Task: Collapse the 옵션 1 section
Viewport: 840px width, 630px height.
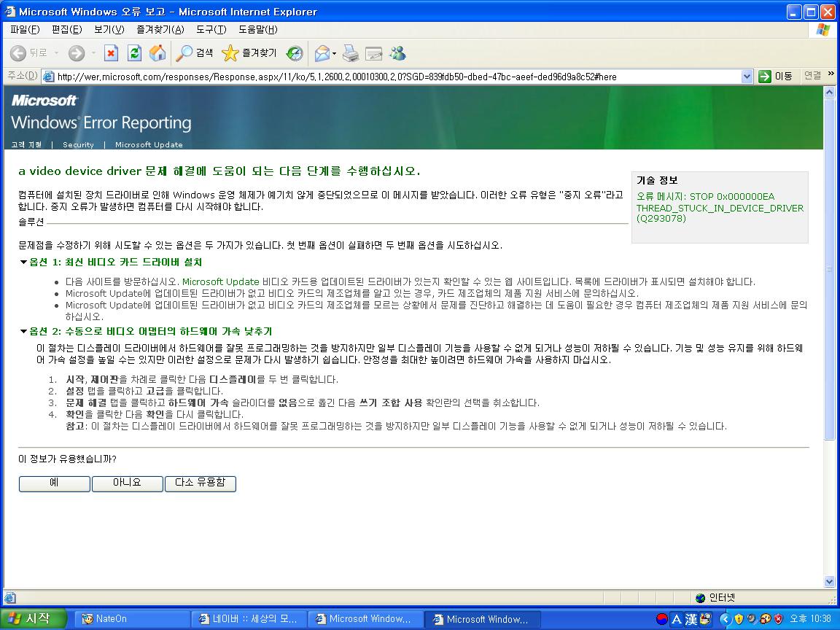Action: (23, 262)
